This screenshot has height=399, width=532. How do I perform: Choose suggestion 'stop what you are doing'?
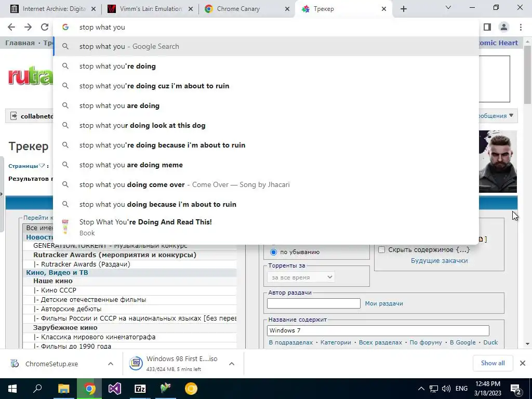267,105
